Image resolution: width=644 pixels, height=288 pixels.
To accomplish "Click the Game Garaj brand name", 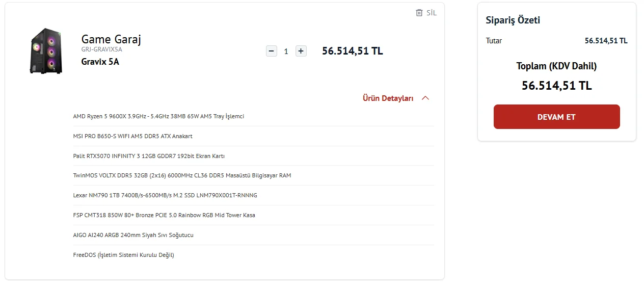I will click(111, 39).
